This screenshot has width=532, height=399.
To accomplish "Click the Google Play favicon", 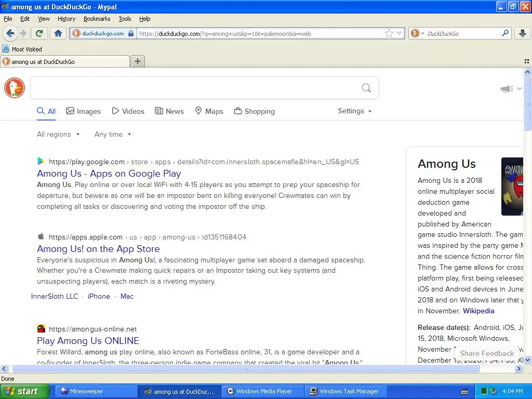I will (x=41, y=161).
